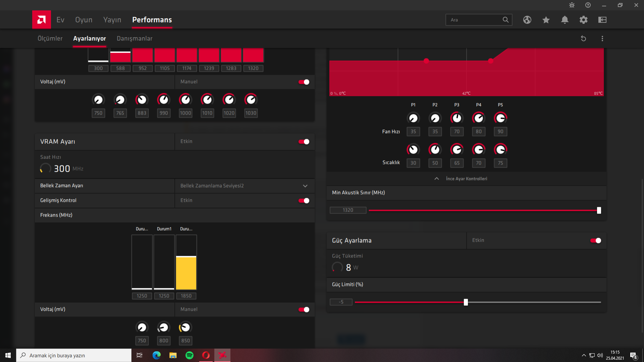Toggle VRAM Ayarı Etkin switch
This screenshot has height=362, width=644.
(x=304, y=141)
